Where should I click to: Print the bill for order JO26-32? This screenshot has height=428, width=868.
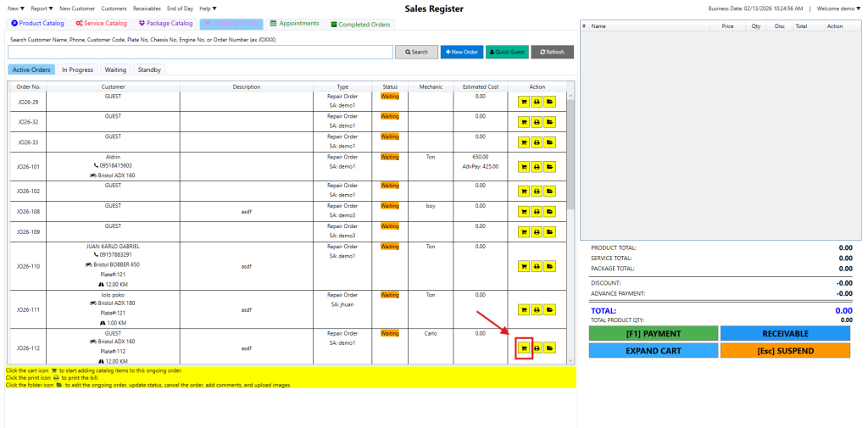(x=537, y=122)
